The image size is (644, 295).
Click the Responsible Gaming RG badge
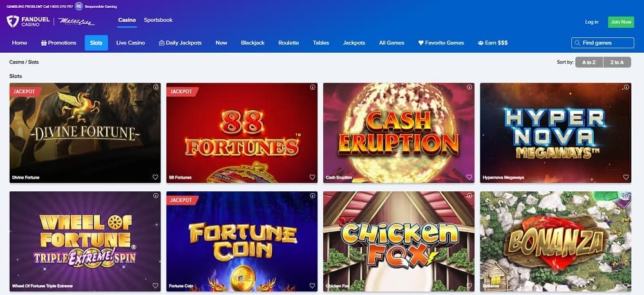[x=79, y=6]
